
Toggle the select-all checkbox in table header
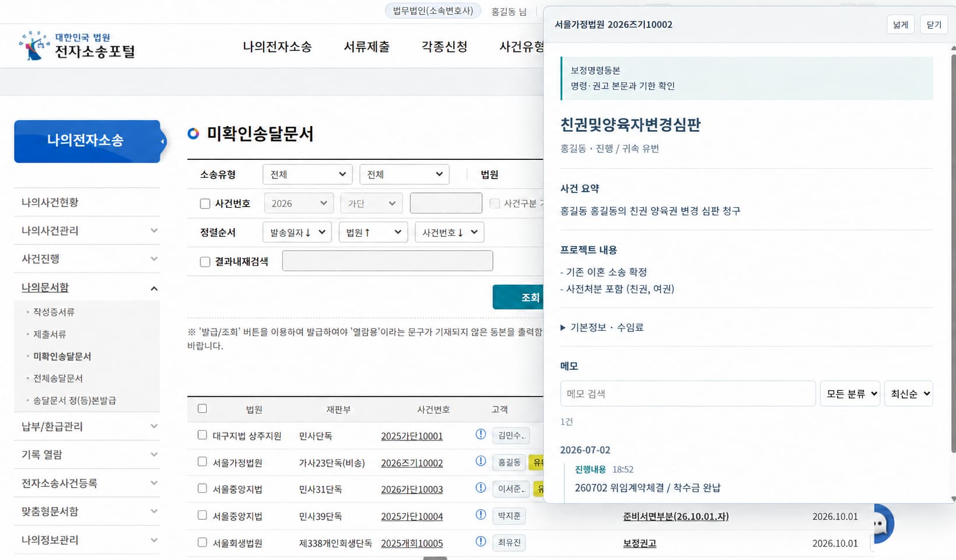coord(202,408)
